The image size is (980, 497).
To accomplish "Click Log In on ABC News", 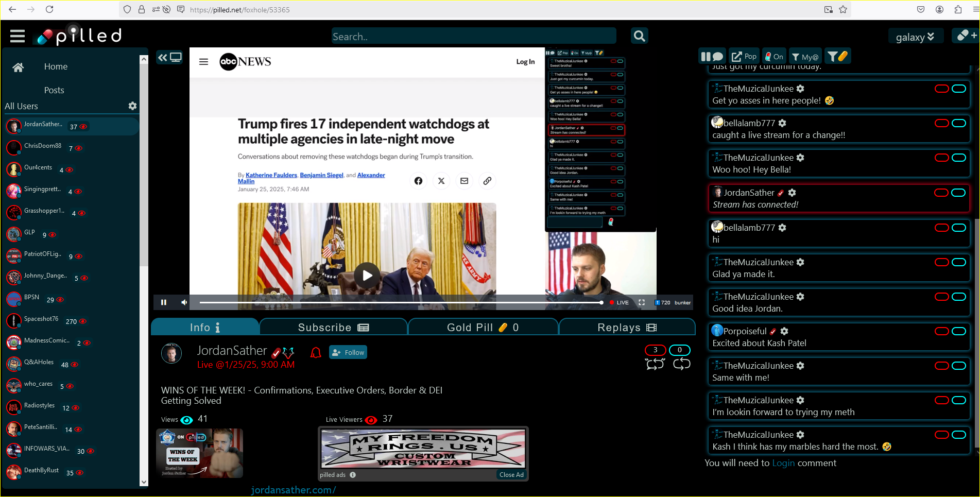I will [x=525, y=62].
